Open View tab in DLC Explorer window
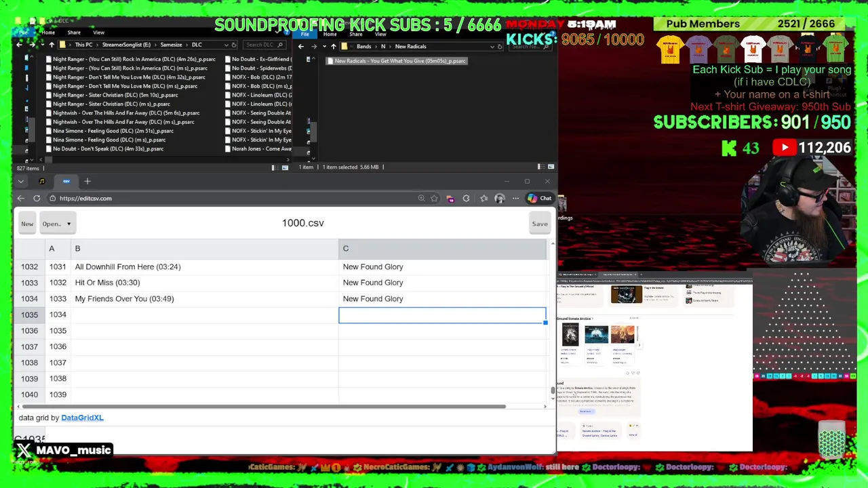Screen dimensions: 868x488 (x=98, y=33)
